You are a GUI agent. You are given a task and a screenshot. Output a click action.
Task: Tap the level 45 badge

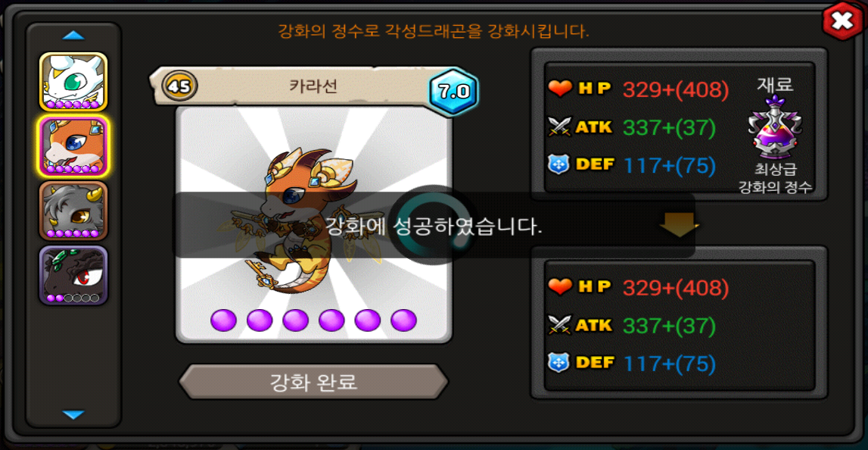point(180,86)
